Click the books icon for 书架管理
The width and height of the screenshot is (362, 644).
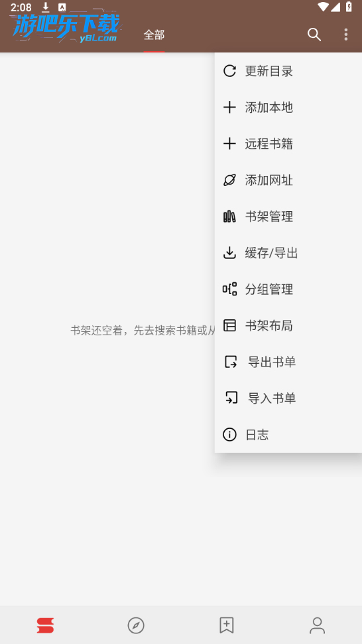click(x=229, y=216)
